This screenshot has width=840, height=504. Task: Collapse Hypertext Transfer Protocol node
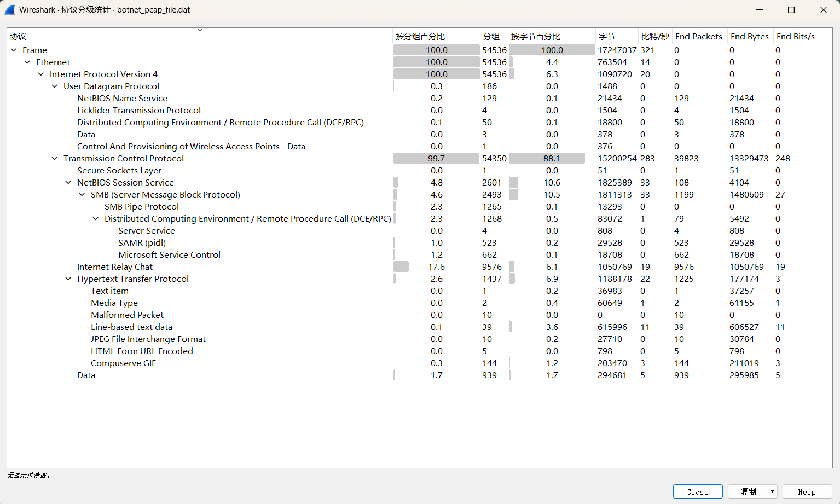pyautogui.click(x=68, y=279)
